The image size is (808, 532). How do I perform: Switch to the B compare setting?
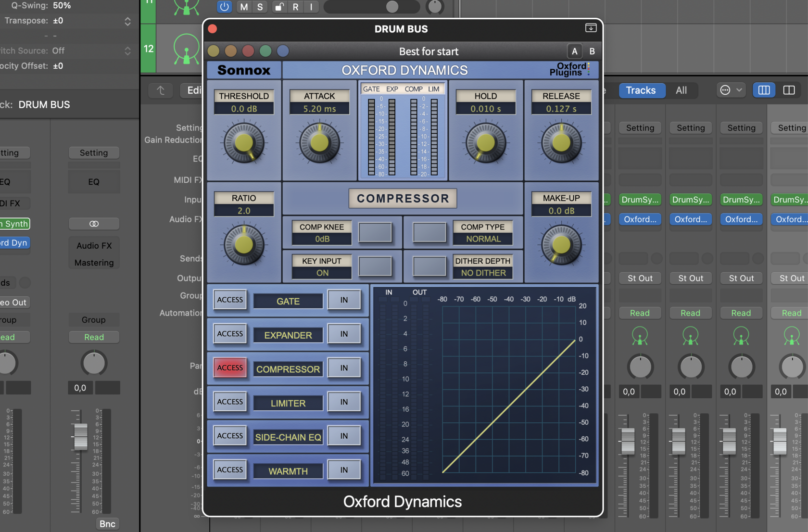click(x=592, y=51)
